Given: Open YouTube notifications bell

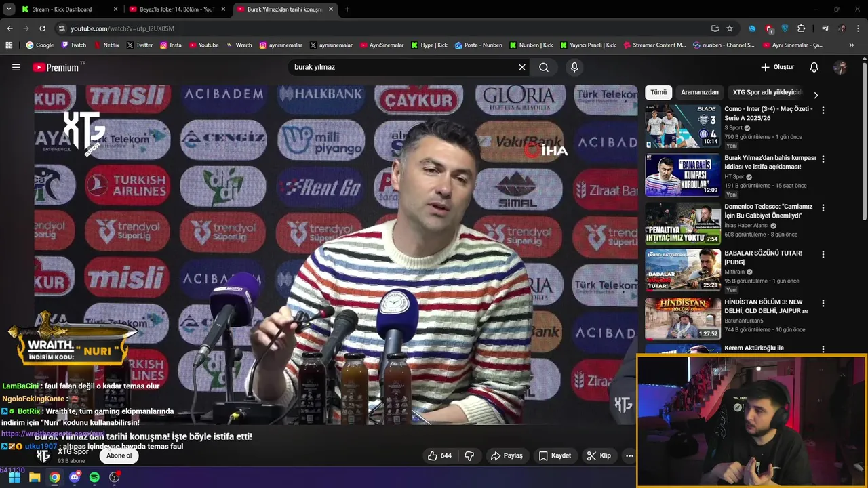Looking at the screenshot, I should click(814, 67).
